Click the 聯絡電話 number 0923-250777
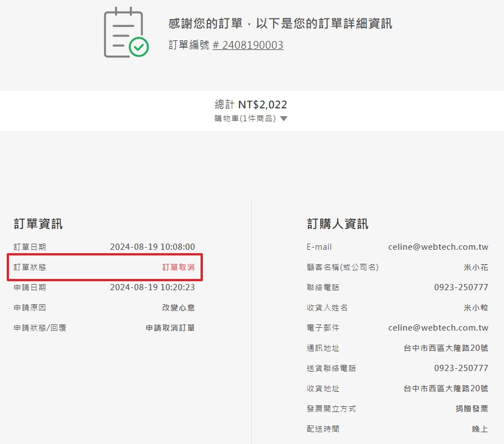This screenshot has width=504, height=444. (x=461, y=287)
